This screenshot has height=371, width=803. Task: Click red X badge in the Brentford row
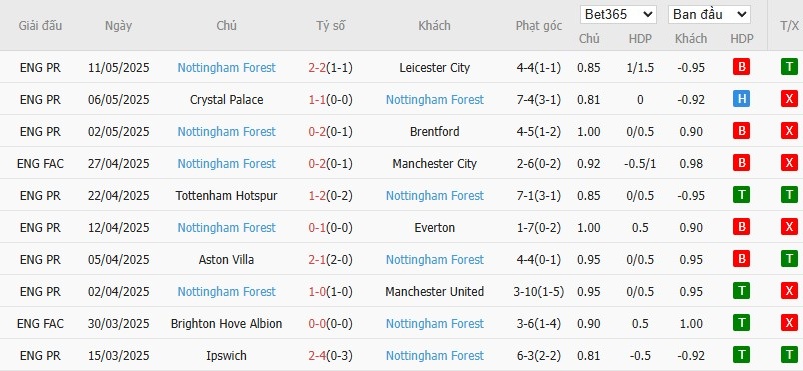coord(789,131)
